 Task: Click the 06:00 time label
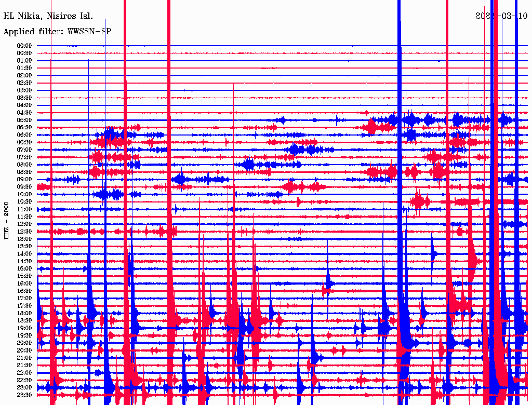tap(24, 134)
